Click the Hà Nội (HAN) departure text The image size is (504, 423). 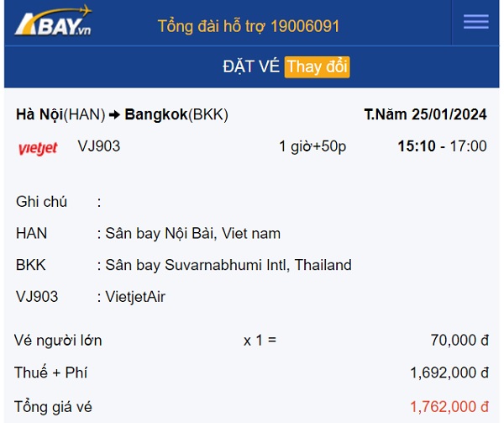(x=60, y=114)
